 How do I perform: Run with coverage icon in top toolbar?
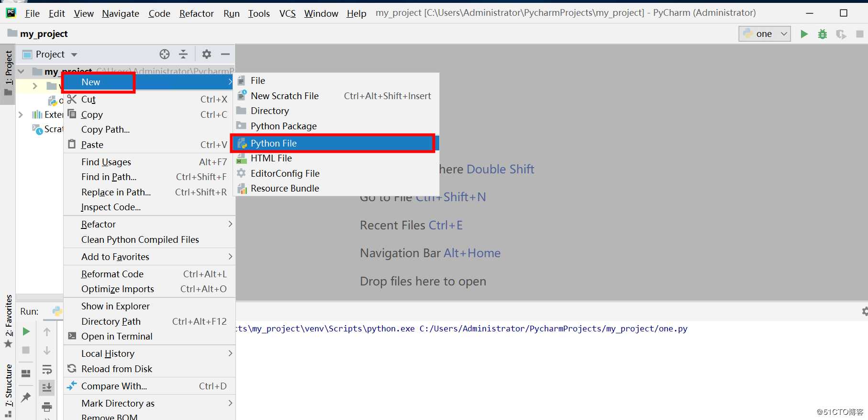(x=841, y=34)
